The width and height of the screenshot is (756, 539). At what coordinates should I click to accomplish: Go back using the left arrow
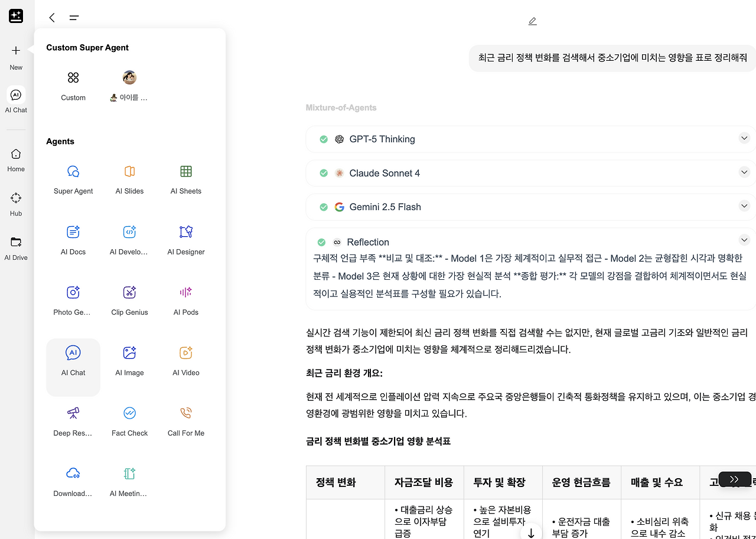click(52, 18)
